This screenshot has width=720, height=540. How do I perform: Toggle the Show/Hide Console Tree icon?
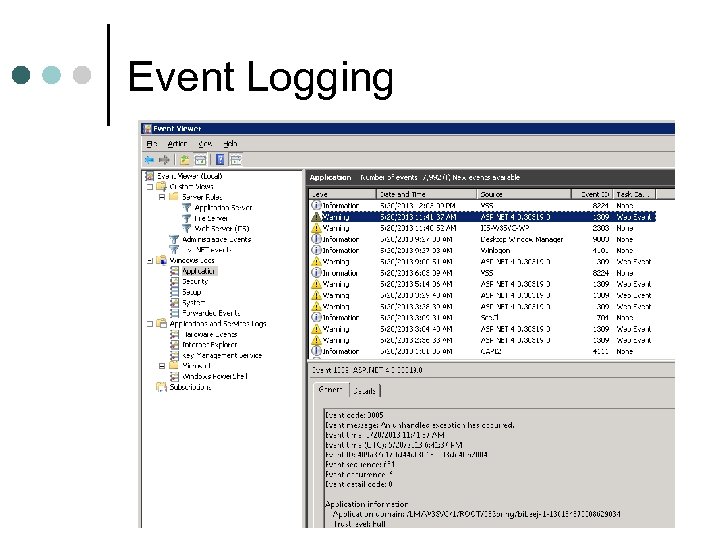click(200, 160)
